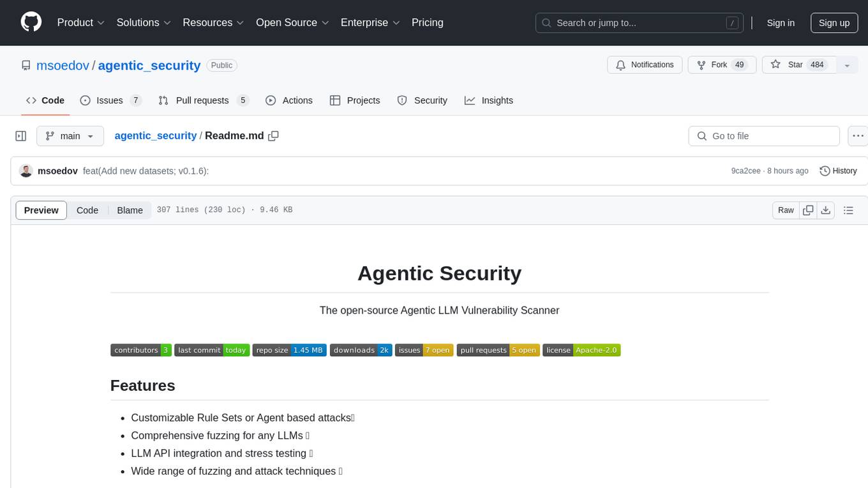Copy the Readme.md file path

tap(274, 136)
